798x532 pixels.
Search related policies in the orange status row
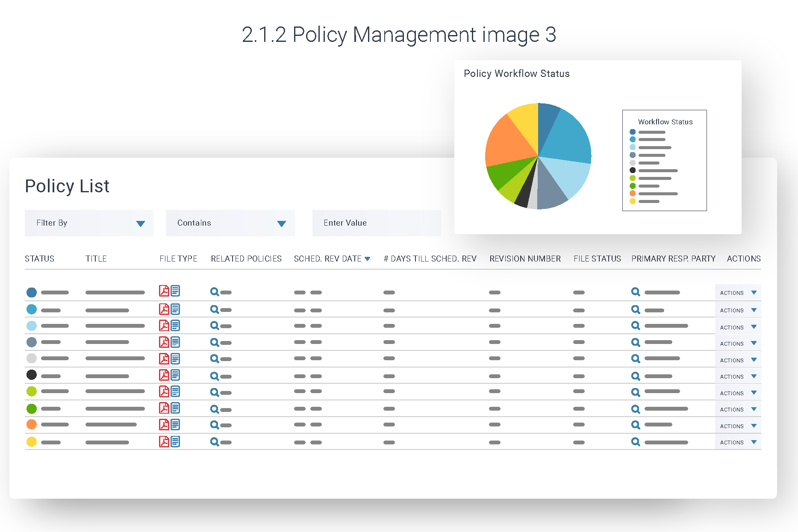coord(215,425)
